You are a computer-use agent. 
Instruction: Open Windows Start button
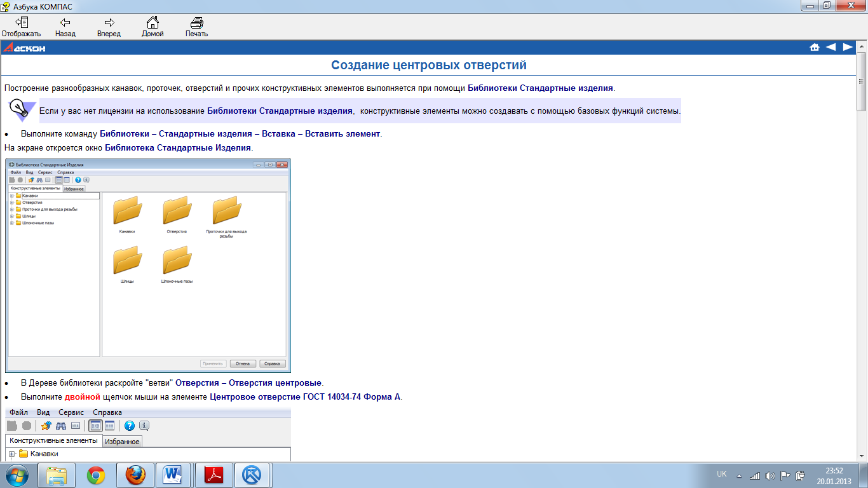(x=17, y=475)
